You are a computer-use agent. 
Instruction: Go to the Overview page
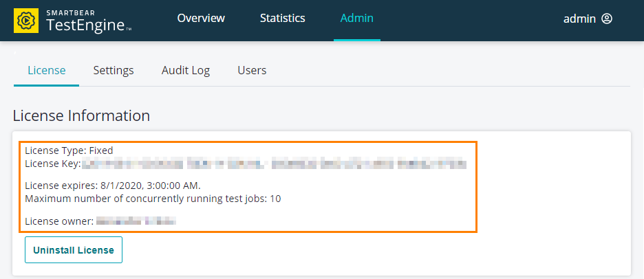201,18
